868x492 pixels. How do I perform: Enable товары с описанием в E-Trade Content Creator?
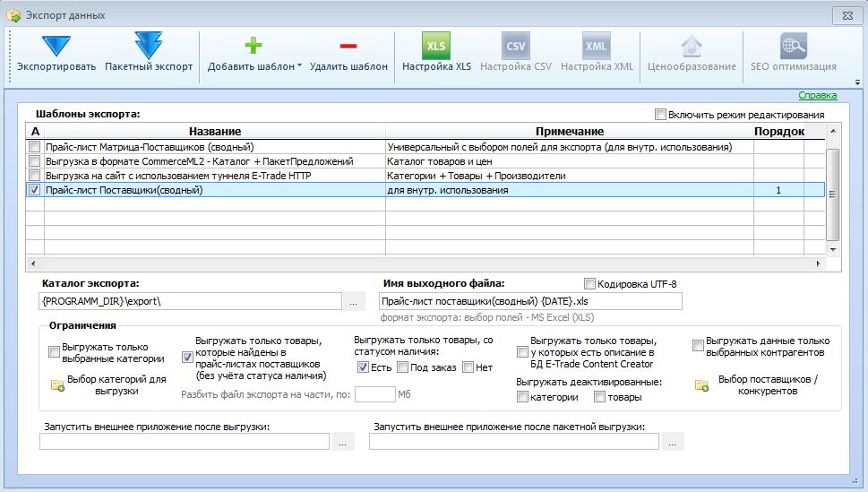tap(522, 352)
